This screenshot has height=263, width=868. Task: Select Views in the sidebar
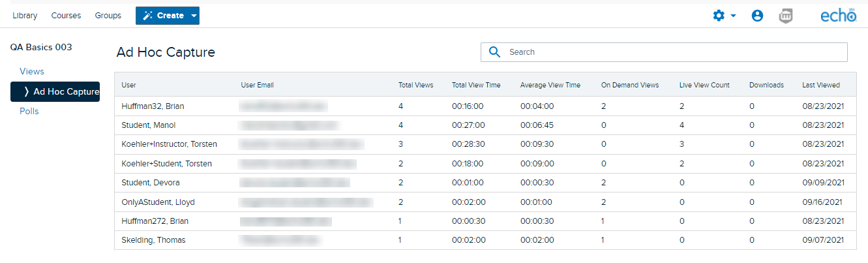click(x=32, y=71)
